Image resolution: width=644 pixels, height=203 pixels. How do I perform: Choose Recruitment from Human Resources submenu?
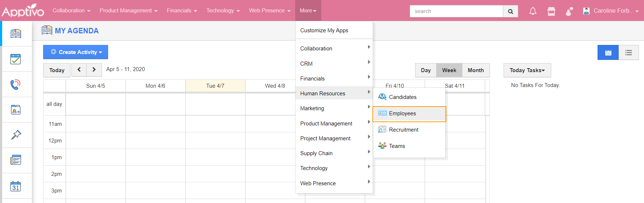click(409, 130)
